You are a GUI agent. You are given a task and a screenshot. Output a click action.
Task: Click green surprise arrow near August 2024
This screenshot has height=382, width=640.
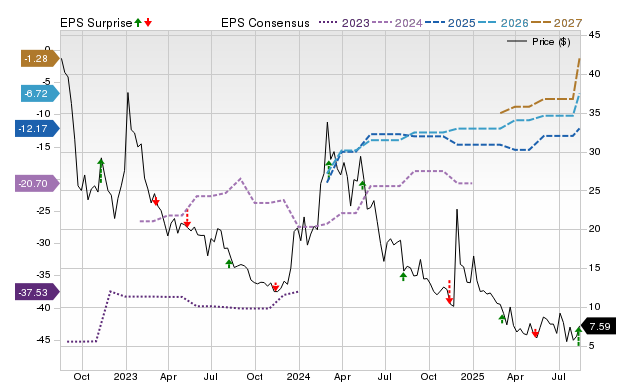pyautogui.click(x=403, y=277)
